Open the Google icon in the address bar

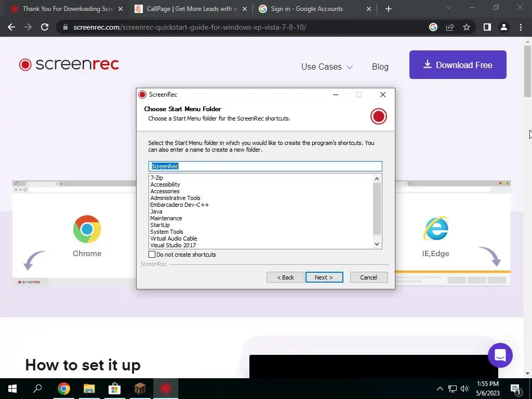pyautogui.click(x=433, y=27)
